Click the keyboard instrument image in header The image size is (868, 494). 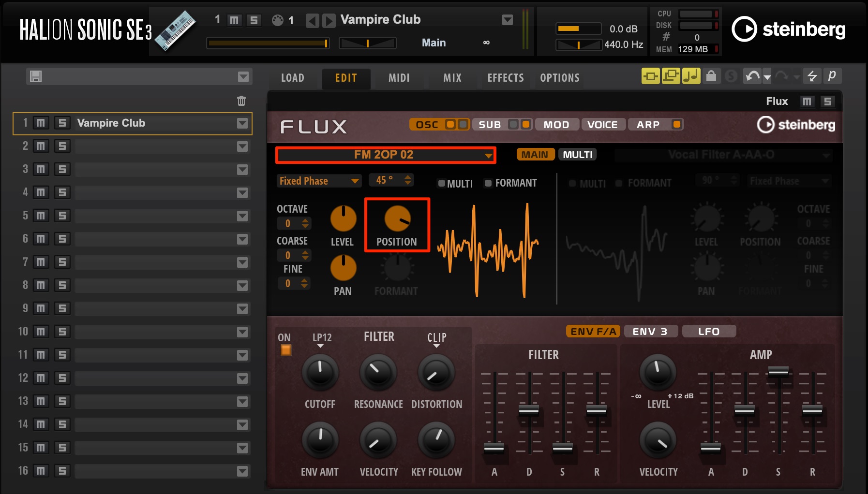click(175, 30)
